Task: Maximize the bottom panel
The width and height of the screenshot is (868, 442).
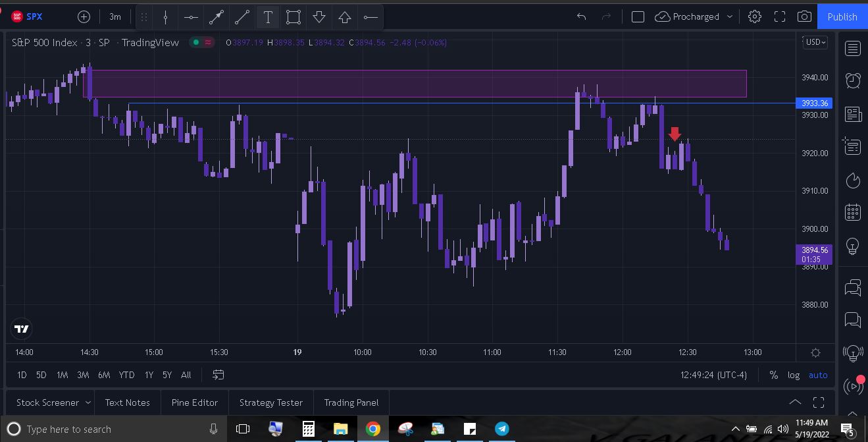Action: click(819, 402)
